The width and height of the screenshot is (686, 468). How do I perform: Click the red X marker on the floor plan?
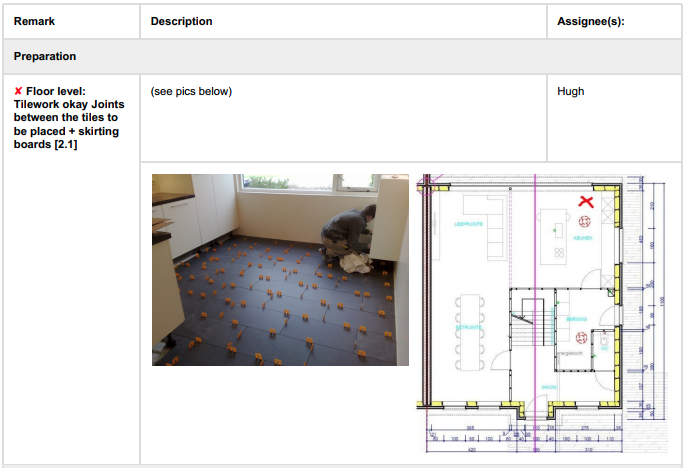(586, 202)
